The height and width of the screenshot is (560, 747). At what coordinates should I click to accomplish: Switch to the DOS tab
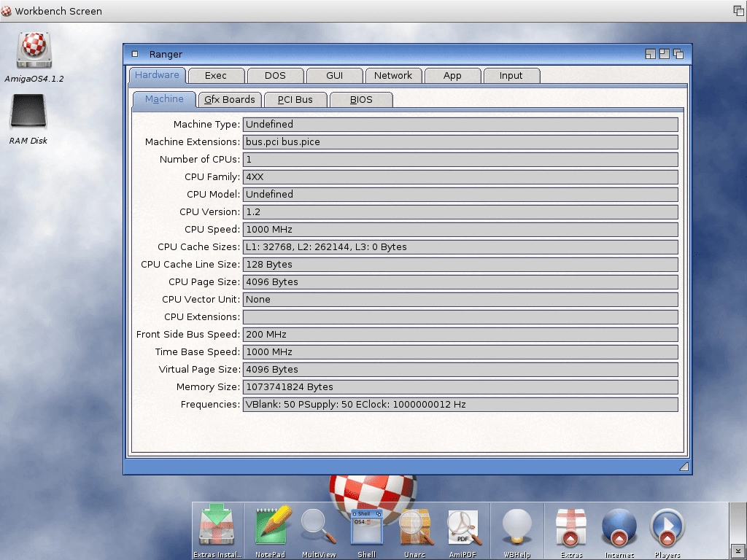tap(275, 76)
